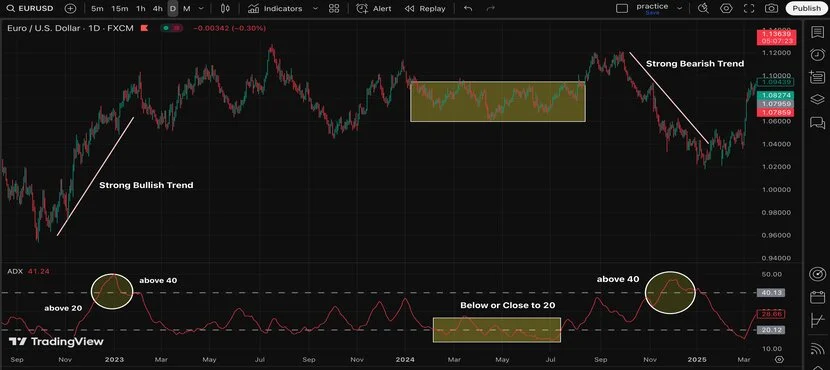
Task: Open the streams broadcast icon
Action: click(817, 349)
